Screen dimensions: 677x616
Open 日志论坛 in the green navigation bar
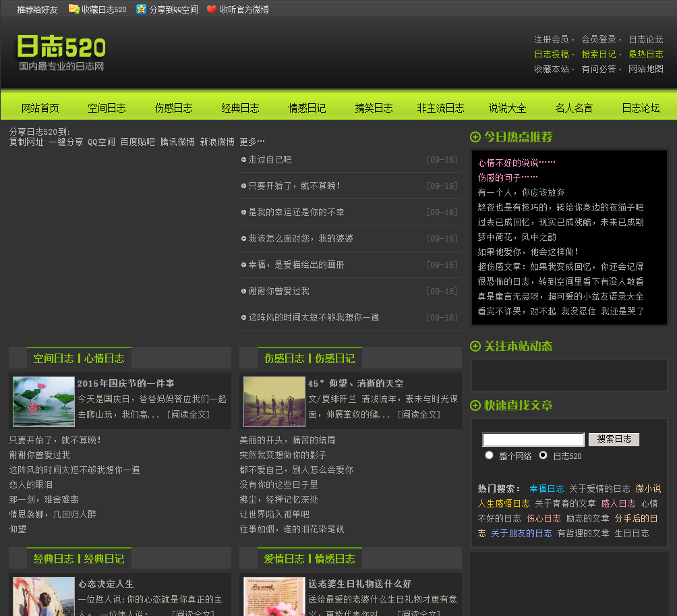coord(641,108)
